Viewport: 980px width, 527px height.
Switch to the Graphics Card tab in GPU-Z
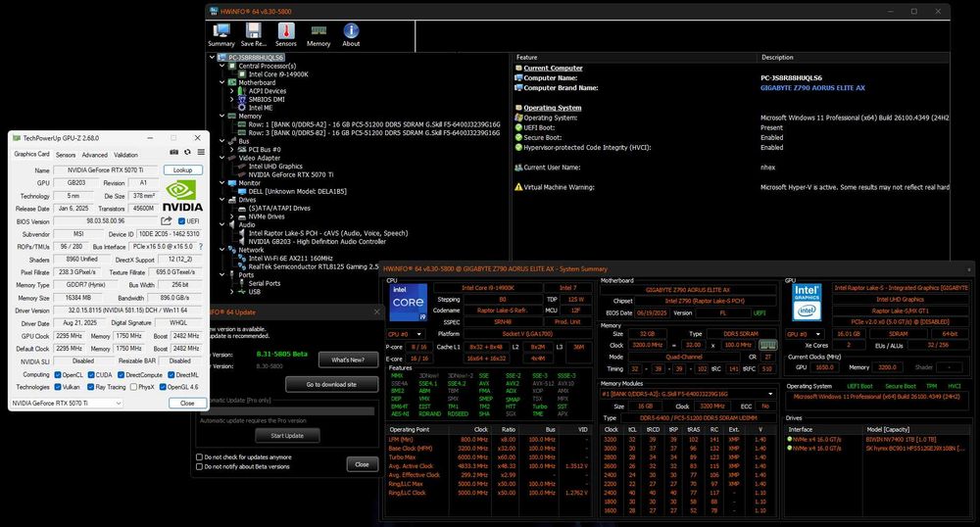click(32, 154)
